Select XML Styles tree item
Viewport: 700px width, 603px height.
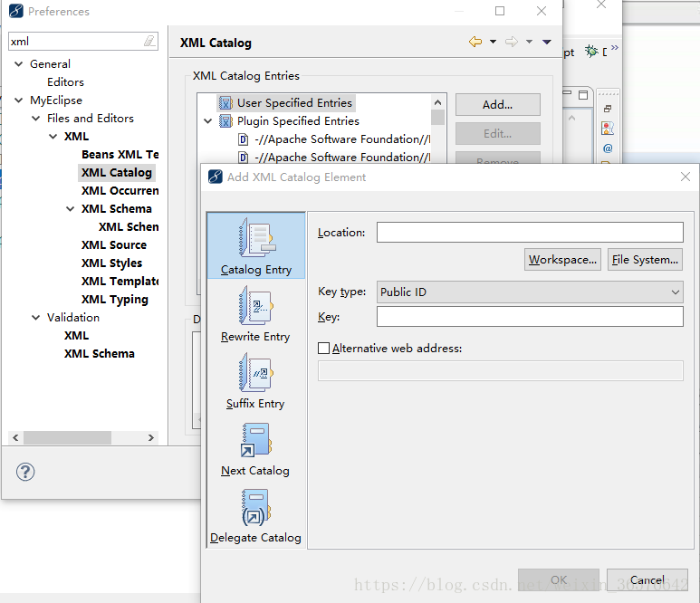click(x=111, y=263)
